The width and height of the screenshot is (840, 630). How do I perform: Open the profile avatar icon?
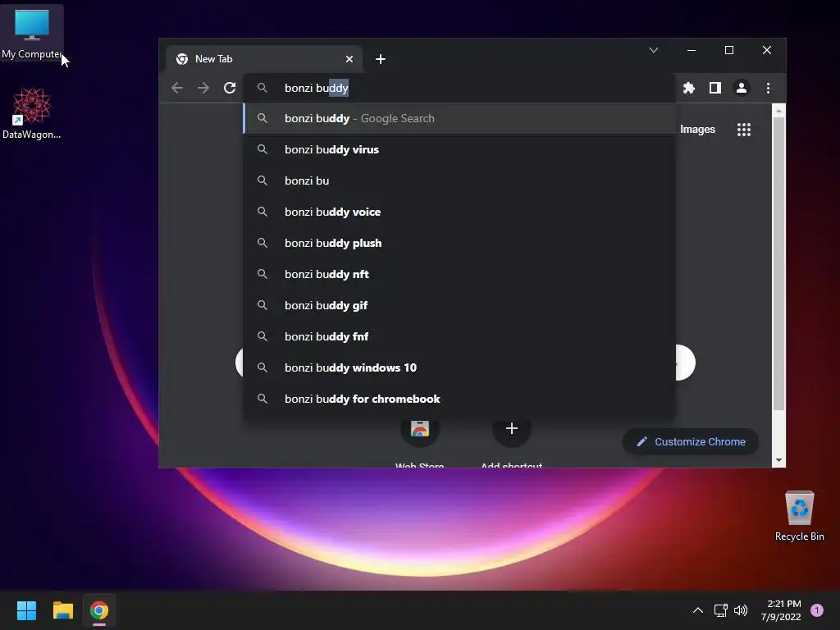pos(742,88)
